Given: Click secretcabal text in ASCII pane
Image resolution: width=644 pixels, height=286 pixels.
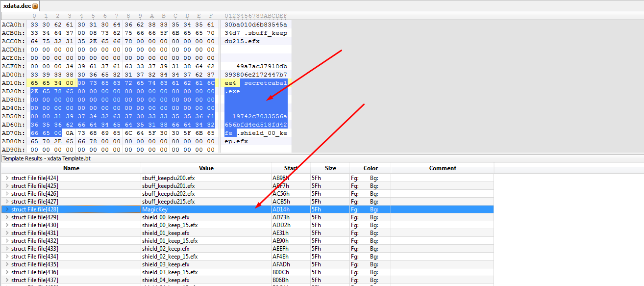Looking at the screenshot, I should pyautogui.click(x=265, y=83).
